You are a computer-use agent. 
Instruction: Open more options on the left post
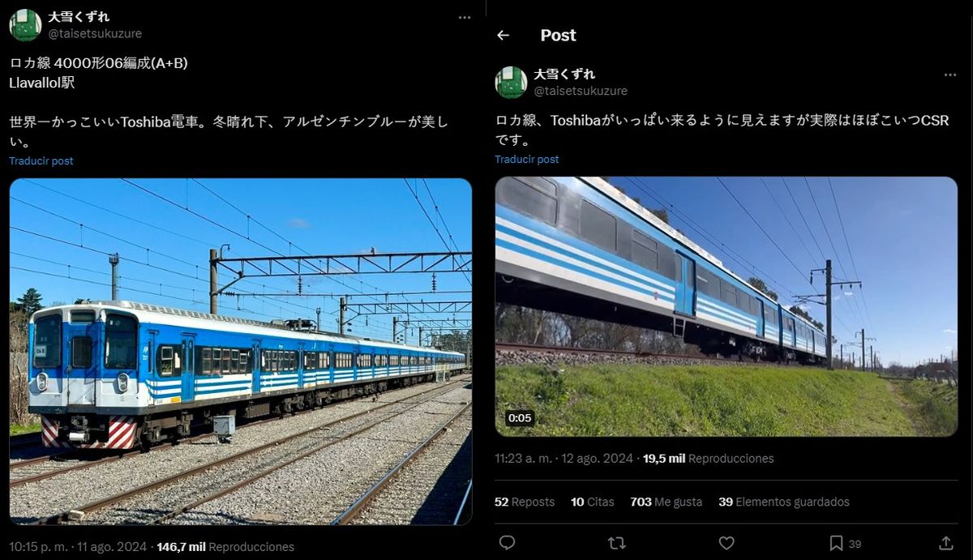[x=464, y=17]
